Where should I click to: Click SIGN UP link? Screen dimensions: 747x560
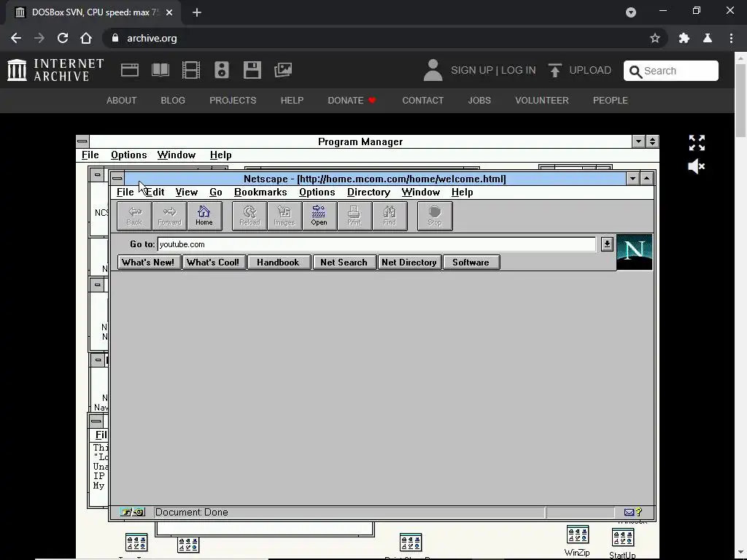[x=472, y=70]
